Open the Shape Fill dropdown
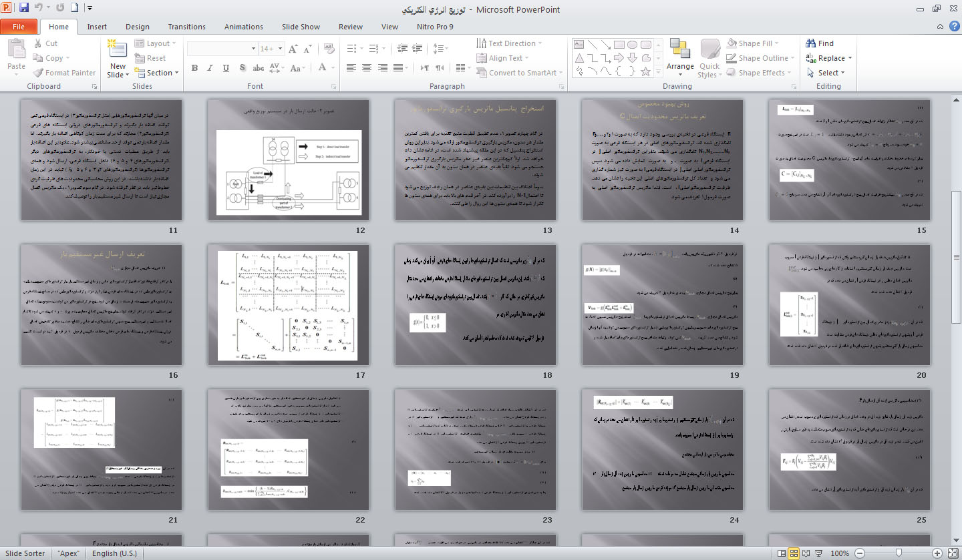 tap(754, 43)
